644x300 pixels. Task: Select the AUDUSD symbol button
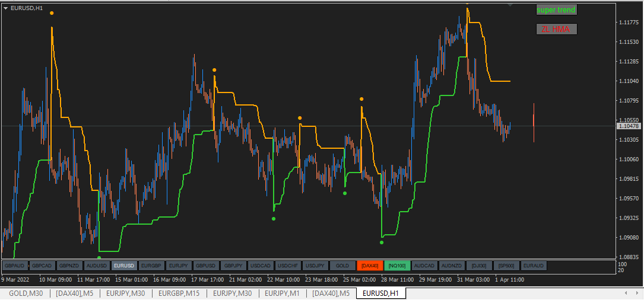pos(97,266)
